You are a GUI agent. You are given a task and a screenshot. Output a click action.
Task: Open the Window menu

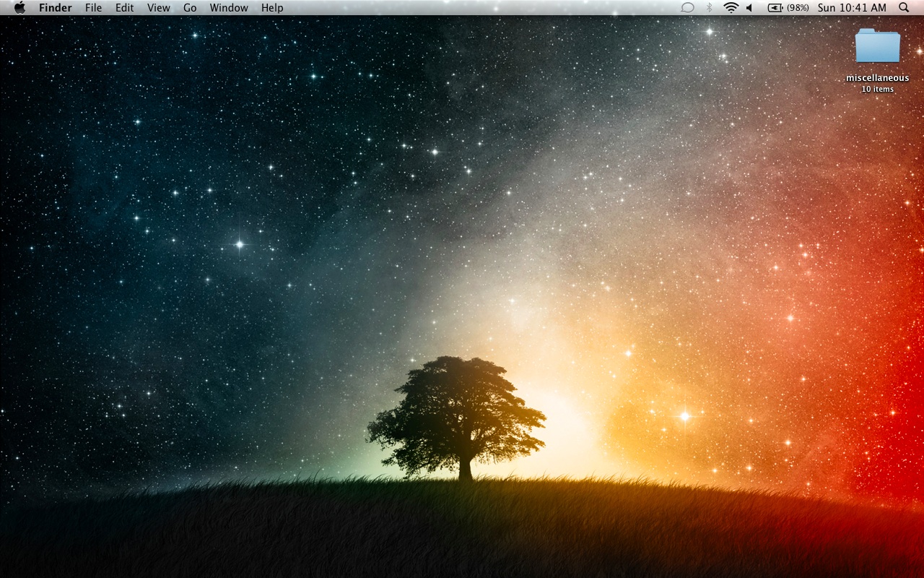point(229,7)
